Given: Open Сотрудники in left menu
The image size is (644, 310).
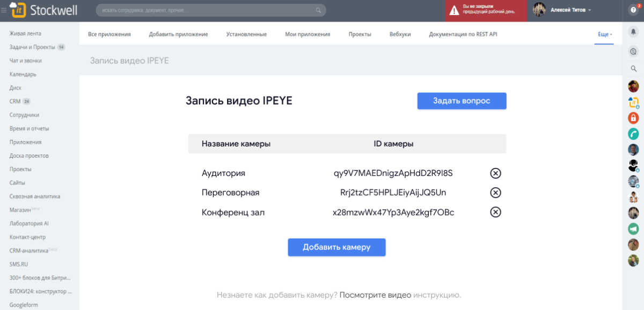Looking at the screenshot, I should pyautogui.click(x=24, y=115).
